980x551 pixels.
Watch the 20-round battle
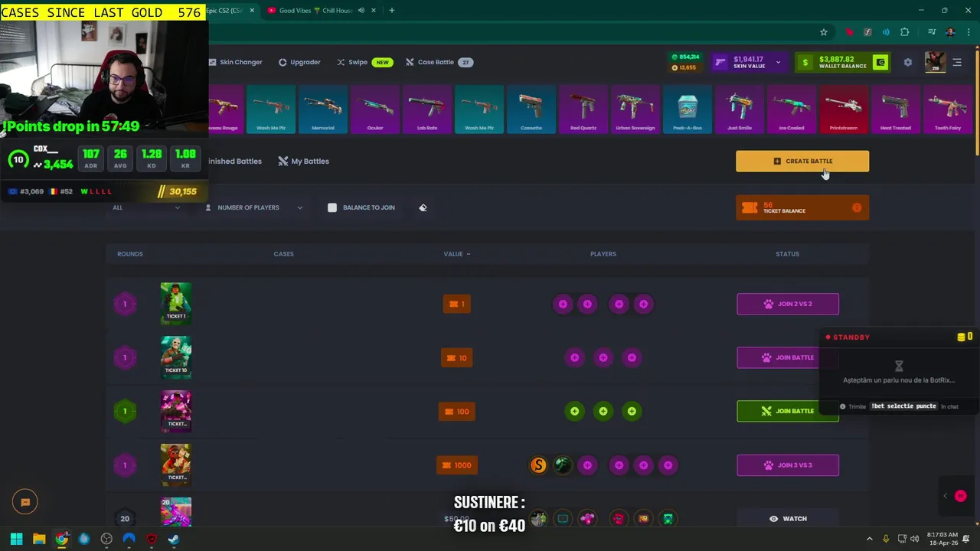[788, 518]
